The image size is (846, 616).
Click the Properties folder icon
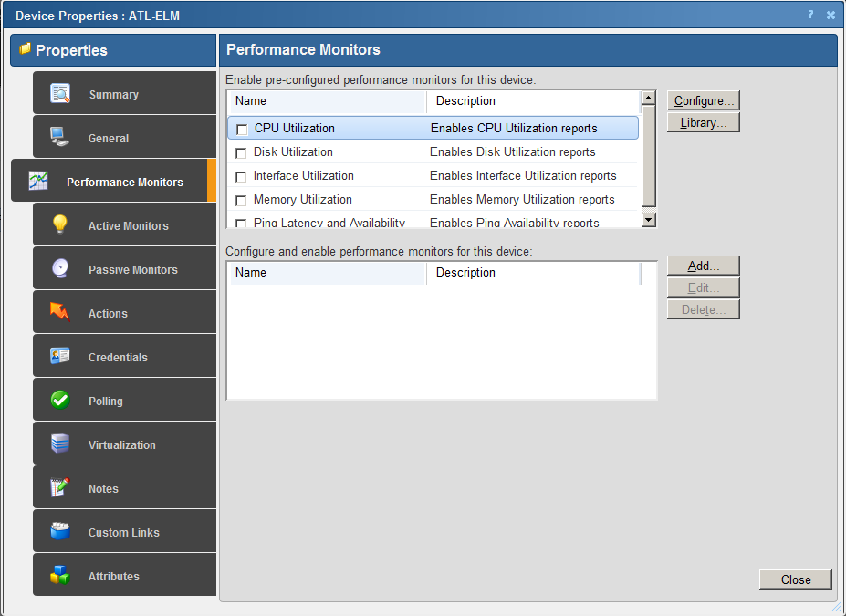click(x=25, y=49)
